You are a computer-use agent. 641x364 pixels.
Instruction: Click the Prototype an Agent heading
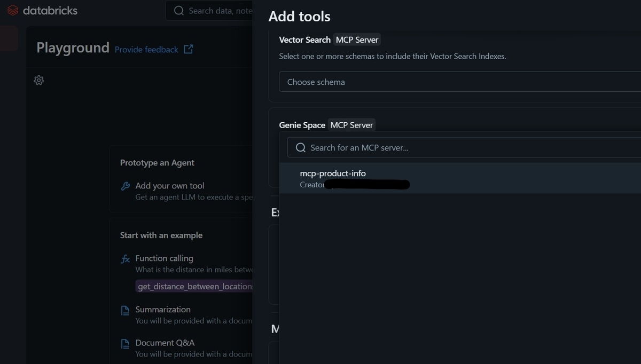coord(157,163)
